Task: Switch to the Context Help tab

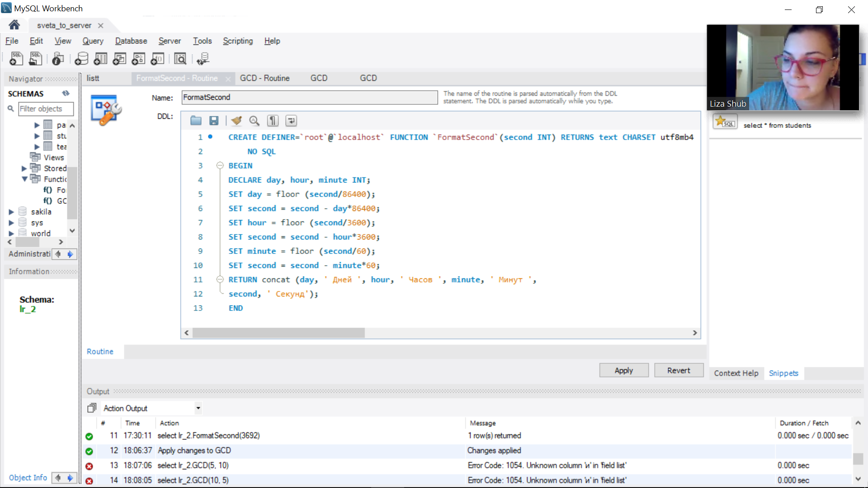Action: [x=736, y=373]
